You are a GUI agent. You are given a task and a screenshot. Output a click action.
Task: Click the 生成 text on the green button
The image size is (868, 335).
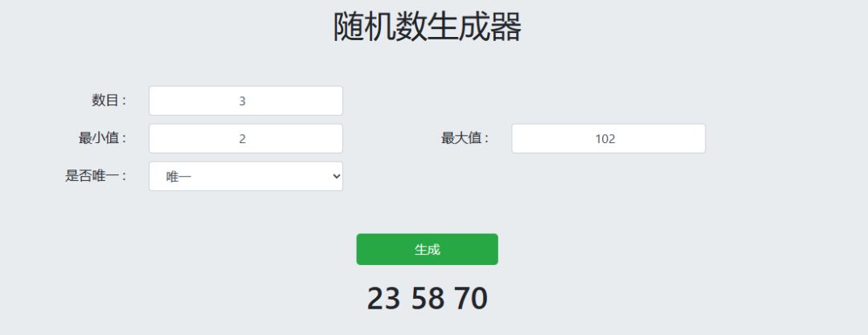(x=428, y=250)
